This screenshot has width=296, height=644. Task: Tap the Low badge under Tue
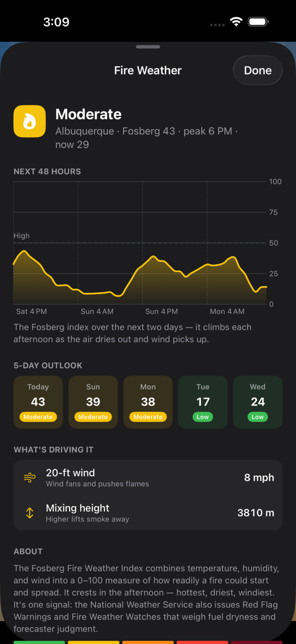point(203,417)
